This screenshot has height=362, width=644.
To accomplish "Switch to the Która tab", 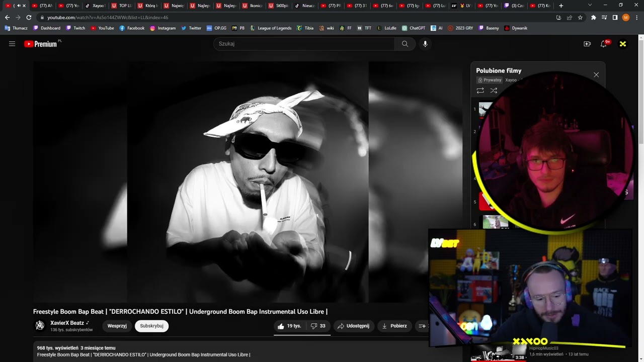I will pos(147,6).
